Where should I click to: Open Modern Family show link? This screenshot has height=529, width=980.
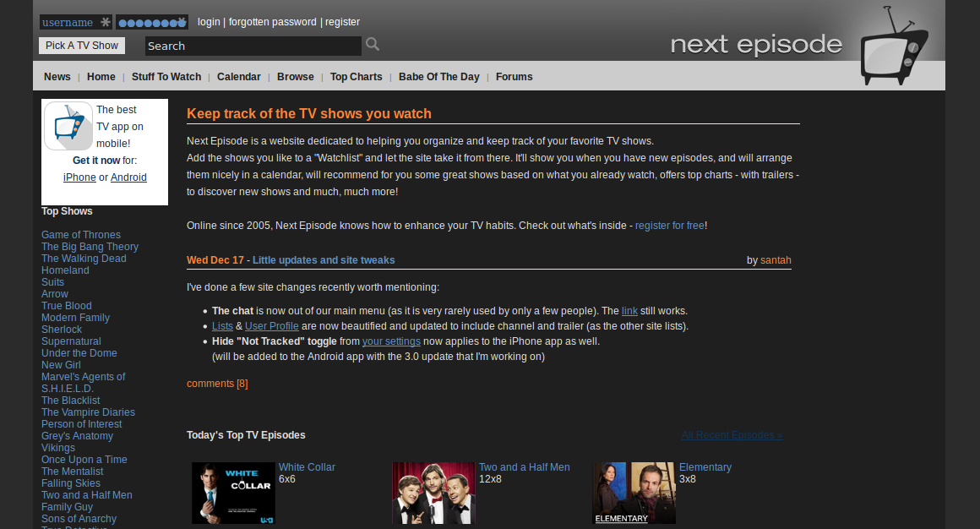[x=76, y=319]
